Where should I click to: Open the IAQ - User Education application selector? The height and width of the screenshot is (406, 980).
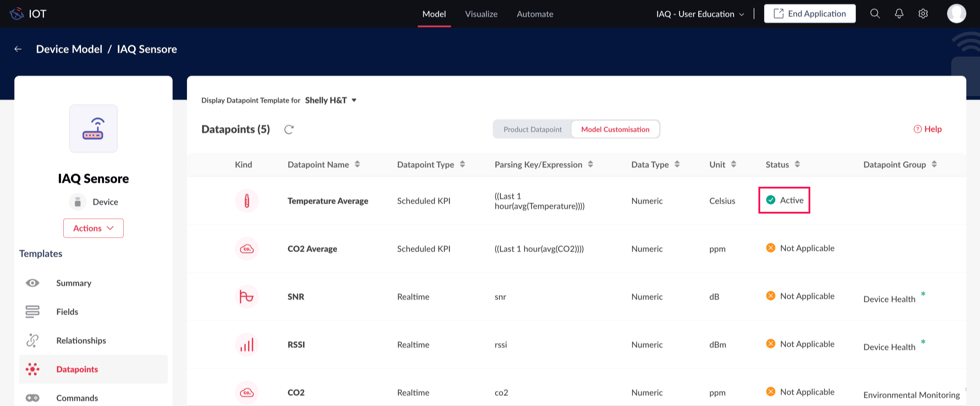pos(700,14)
